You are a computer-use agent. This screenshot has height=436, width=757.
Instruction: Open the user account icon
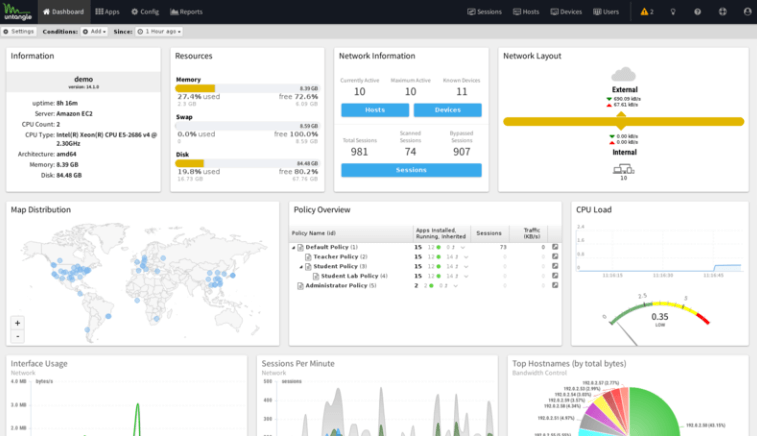click(x=747, y=12)
